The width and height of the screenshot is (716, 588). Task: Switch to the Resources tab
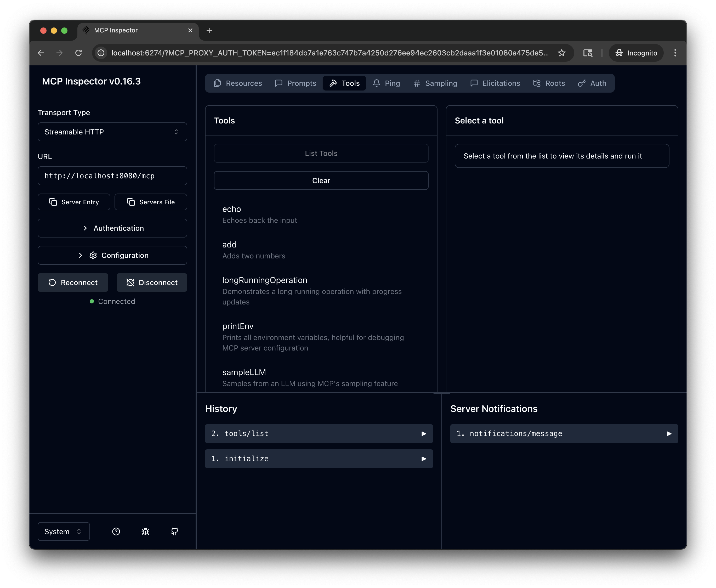tap(238, 83)
